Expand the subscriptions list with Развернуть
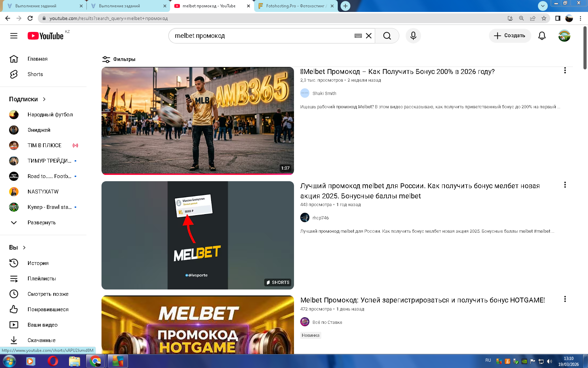Screen dimensions: 588x368 41,223
